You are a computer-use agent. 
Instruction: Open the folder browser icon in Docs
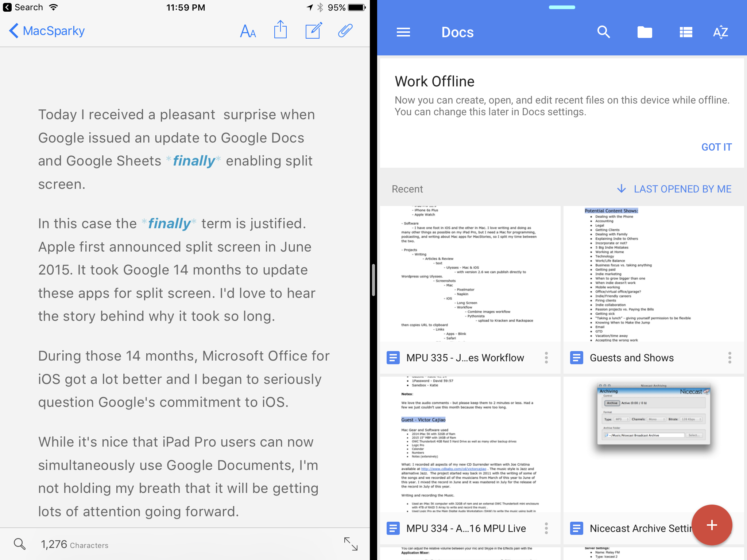[x=645, y=32]
